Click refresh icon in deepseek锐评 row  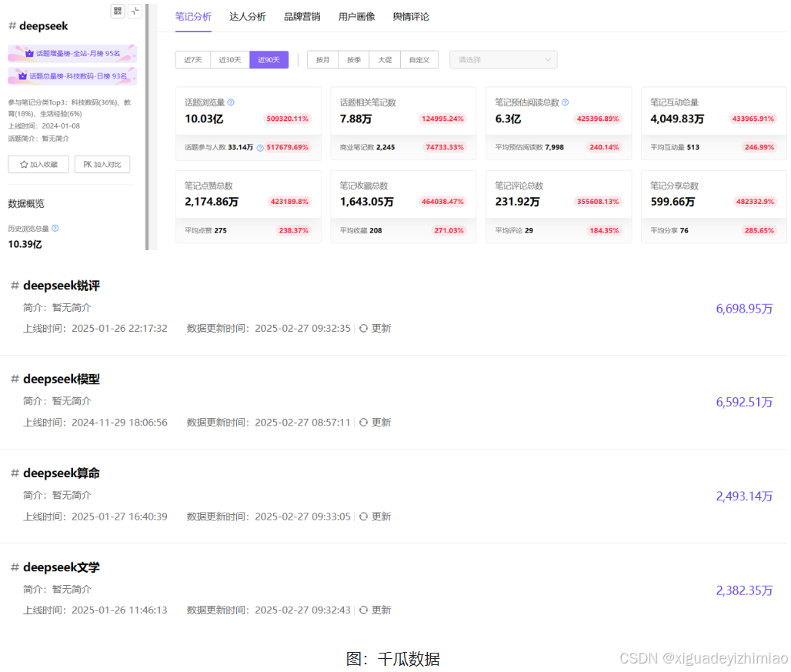[363, 329]
